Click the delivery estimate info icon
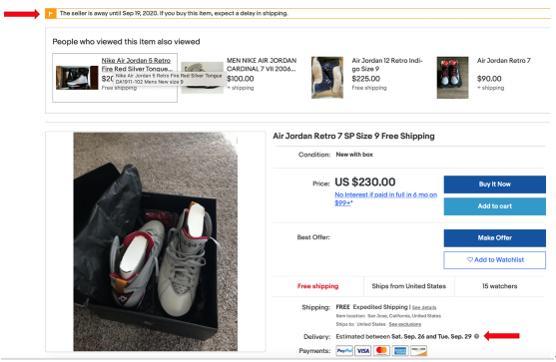 click(476, 336)
